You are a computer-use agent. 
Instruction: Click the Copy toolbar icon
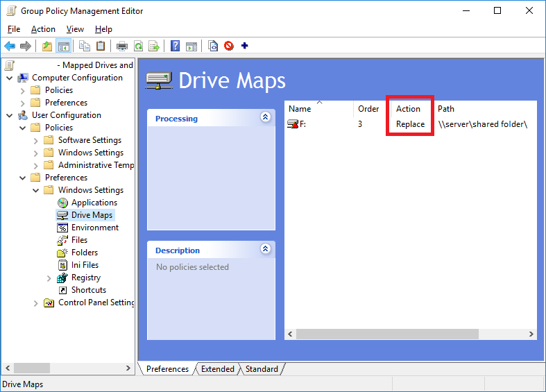click(84, 46)
